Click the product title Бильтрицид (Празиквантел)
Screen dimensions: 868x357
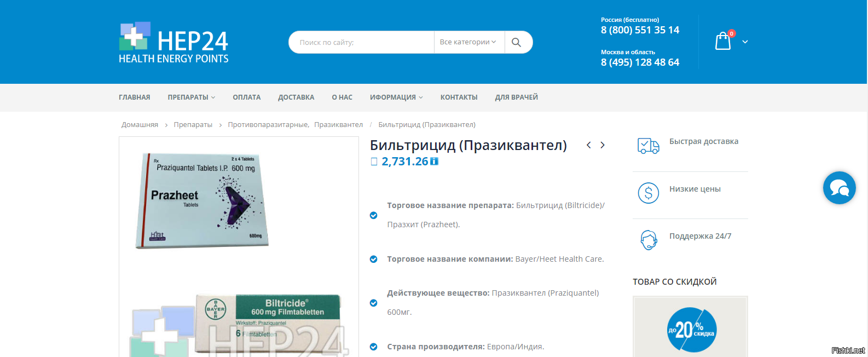tap(468, 145)
